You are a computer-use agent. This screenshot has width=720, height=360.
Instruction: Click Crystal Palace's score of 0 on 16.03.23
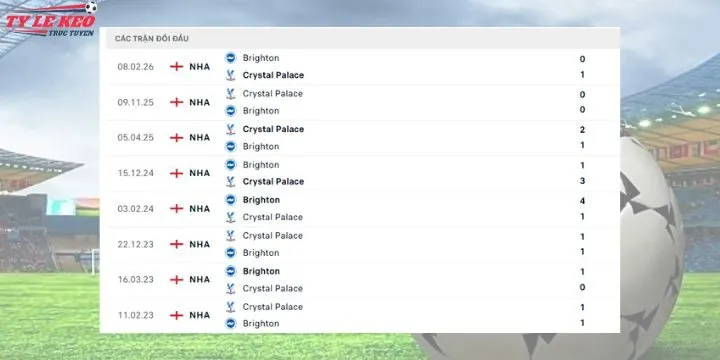[582, 287]
